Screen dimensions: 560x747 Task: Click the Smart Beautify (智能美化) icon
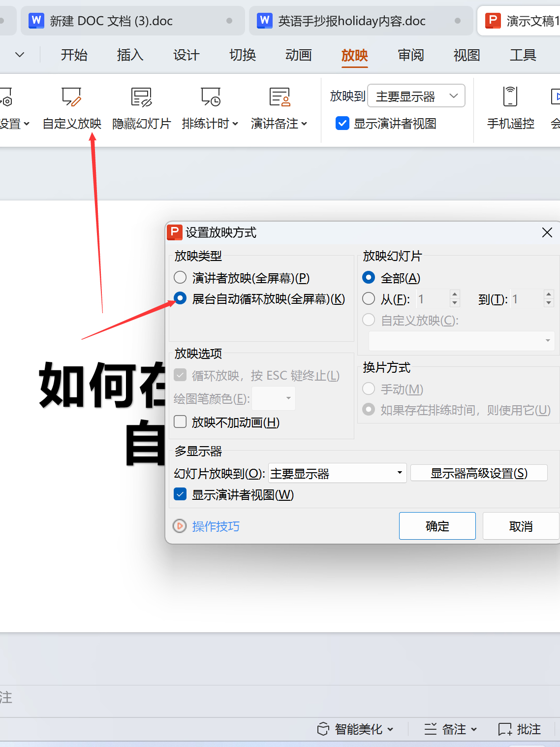coord(323,729)
